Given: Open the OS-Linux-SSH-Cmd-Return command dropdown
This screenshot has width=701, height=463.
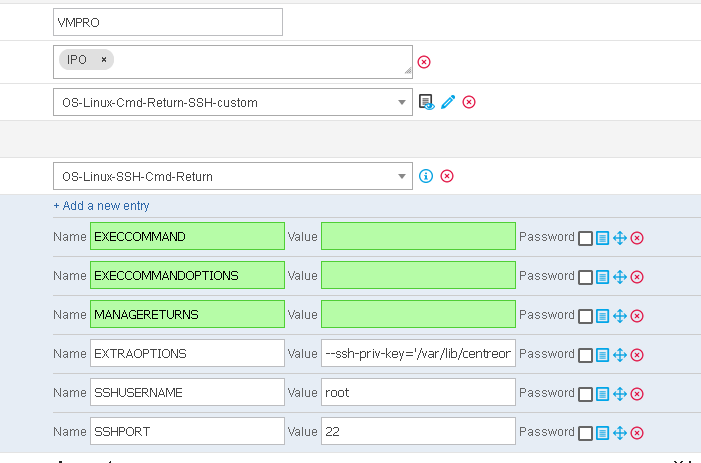Looking at the screenshot, I should pyautogui.click(x=401, y=176).
